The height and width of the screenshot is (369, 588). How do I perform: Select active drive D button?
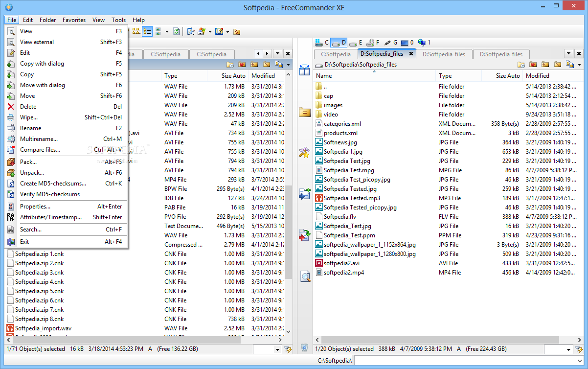pyautogui.click(x=339, y=43)
